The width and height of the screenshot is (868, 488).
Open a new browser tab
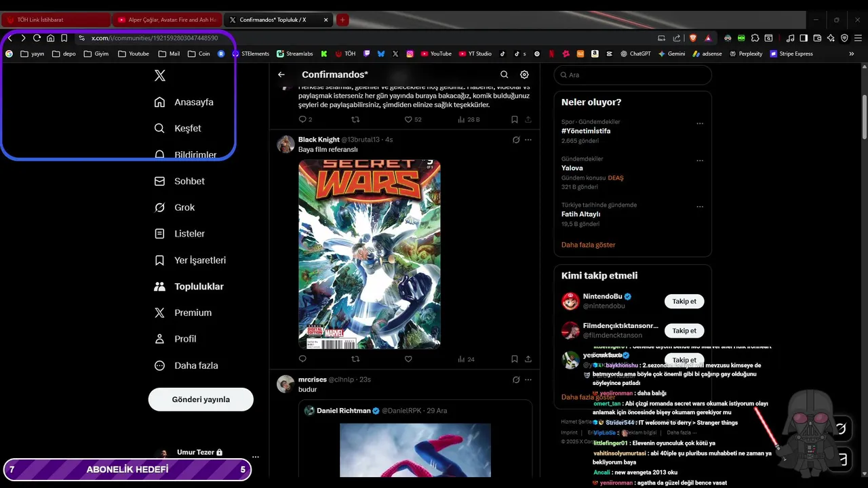(x=342, y=20)
